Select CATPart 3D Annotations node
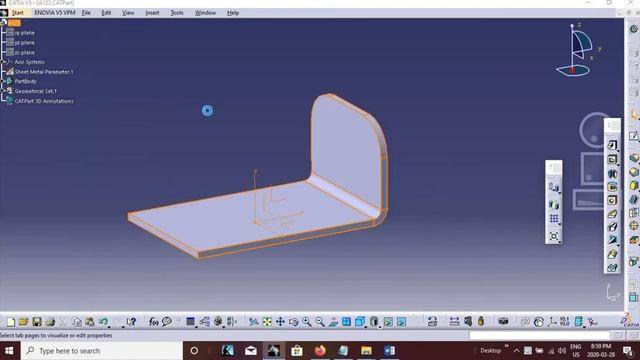This screenshot has width=640, height=360. [40, 101]
